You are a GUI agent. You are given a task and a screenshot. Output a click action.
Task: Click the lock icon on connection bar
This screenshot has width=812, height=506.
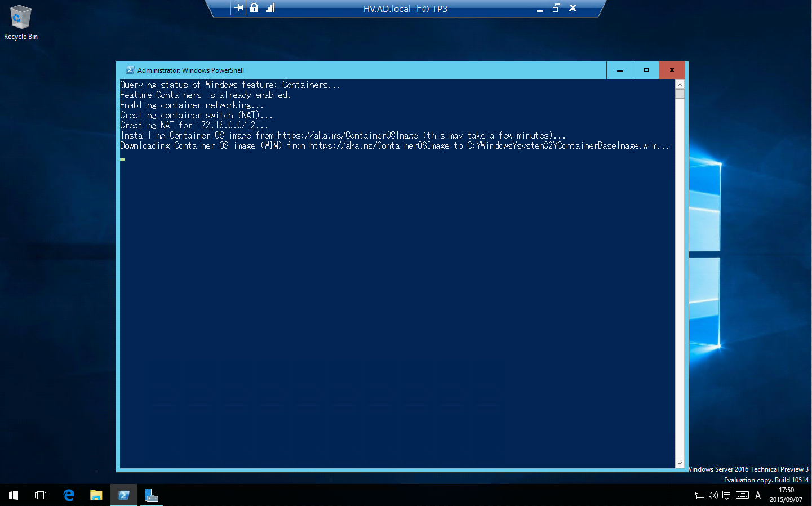(x=254, y=7)
